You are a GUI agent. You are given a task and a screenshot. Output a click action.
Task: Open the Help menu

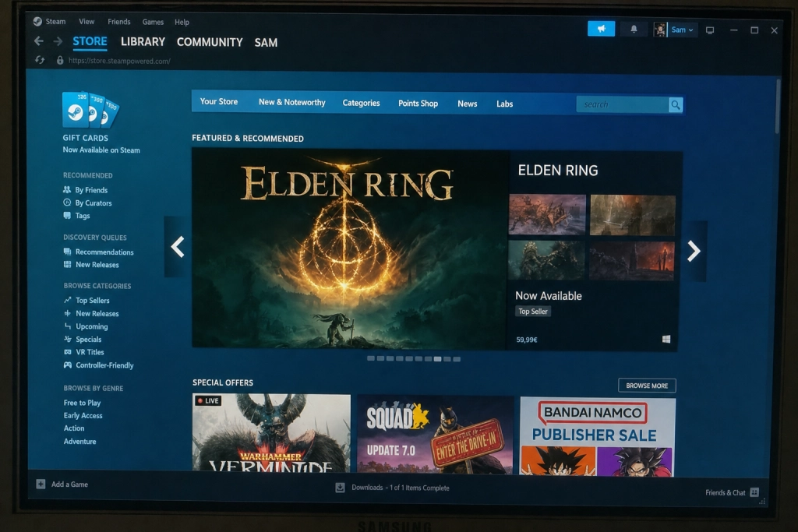pyautogui.click(x=182, y=22)
